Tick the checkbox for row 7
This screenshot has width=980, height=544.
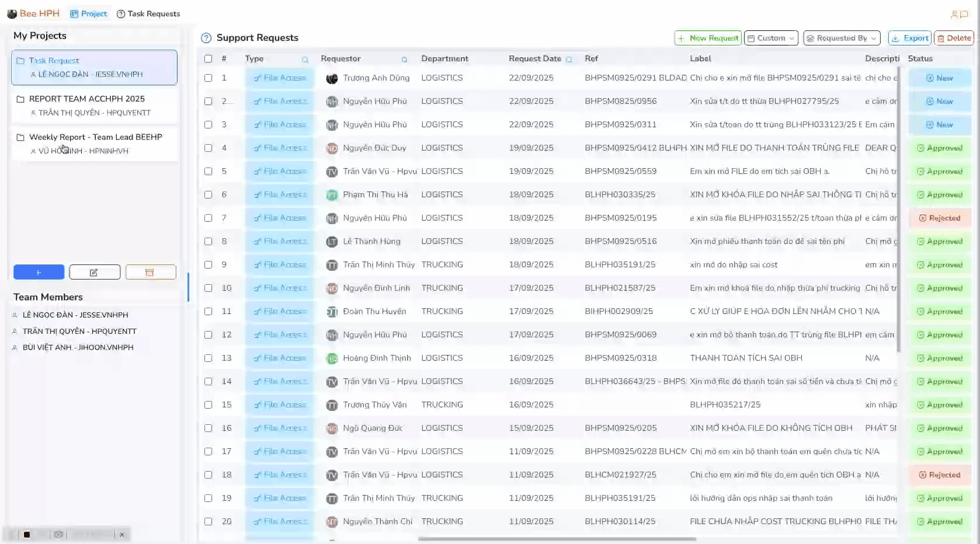tap(208, 218)
